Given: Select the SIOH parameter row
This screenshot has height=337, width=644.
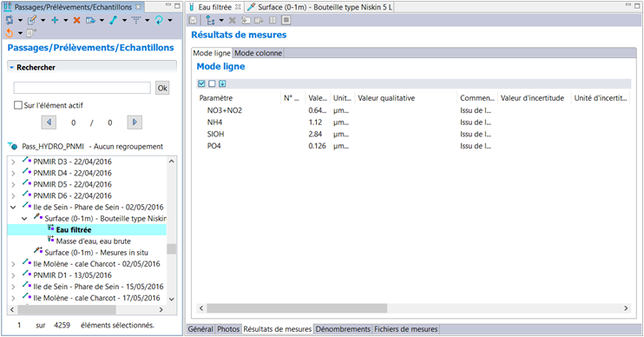Looking at the screenshot, I should 413,134.
